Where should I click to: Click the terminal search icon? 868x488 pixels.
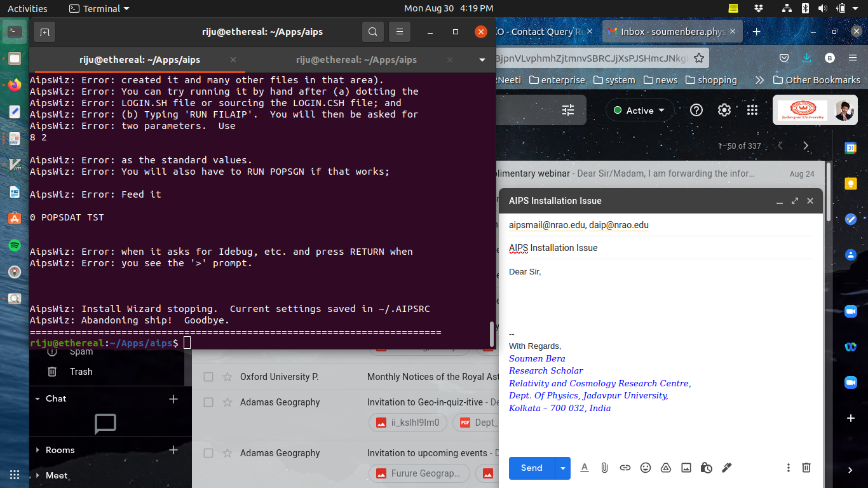[x=373, y=32]
